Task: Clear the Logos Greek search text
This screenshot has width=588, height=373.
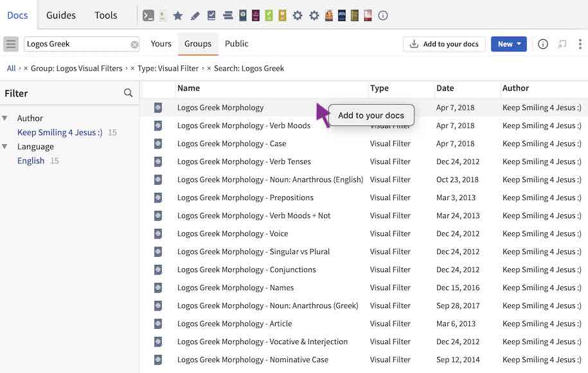Action: (x=134, y=44)
